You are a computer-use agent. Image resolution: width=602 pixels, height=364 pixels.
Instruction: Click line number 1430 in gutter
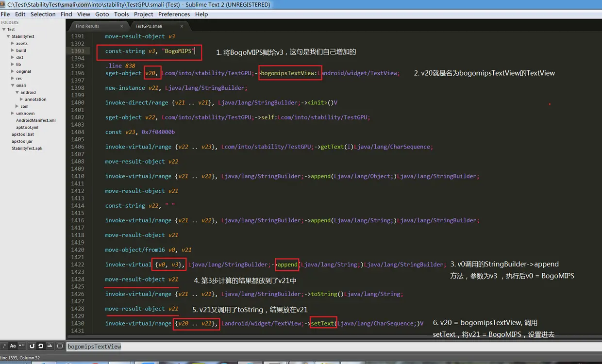(x=77, y=323)
